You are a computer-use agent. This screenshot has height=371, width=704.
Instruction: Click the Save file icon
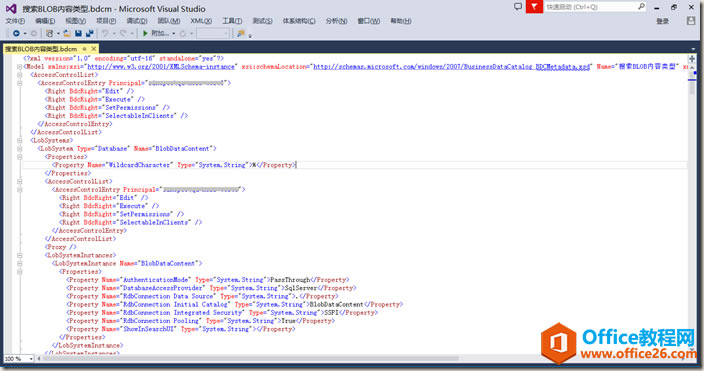[x=79, y=33]
